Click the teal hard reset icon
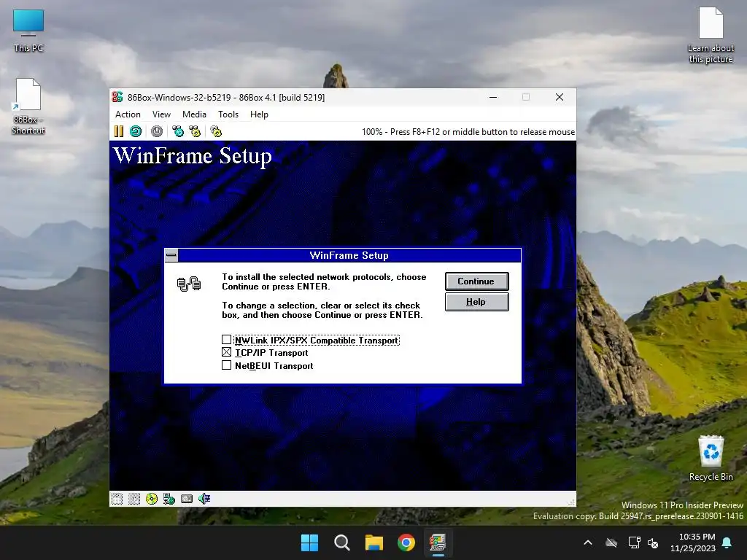Screen dimensions: 747x560 click(136, 131)
